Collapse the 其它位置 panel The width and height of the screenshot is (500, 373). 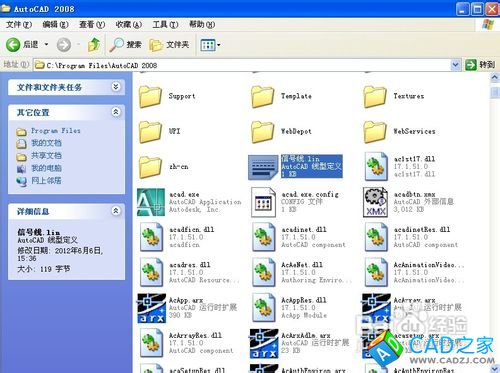coord(116,112)
